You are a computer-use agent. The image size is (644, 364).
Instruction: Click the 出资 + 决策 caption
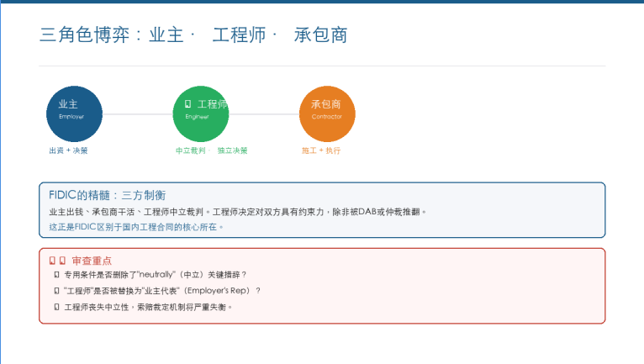69,150
